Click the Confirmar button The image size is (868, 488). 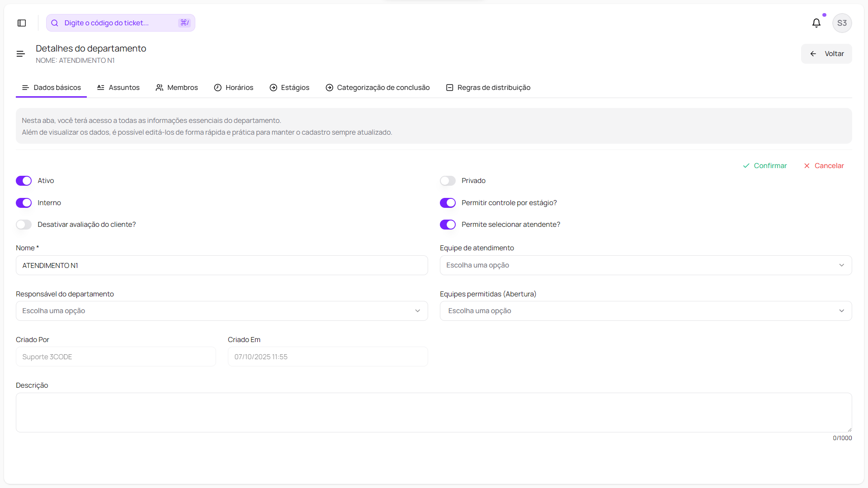765,166
